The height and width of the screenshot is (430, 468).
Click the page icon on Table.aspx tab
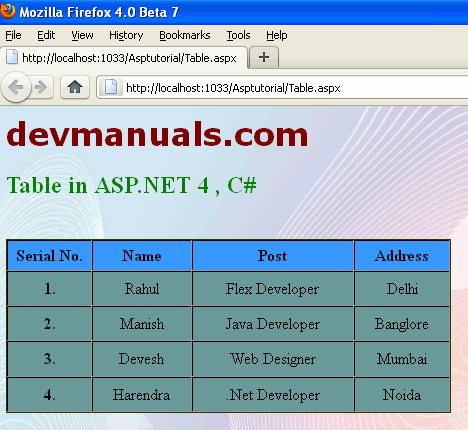(x=12, y=57)
